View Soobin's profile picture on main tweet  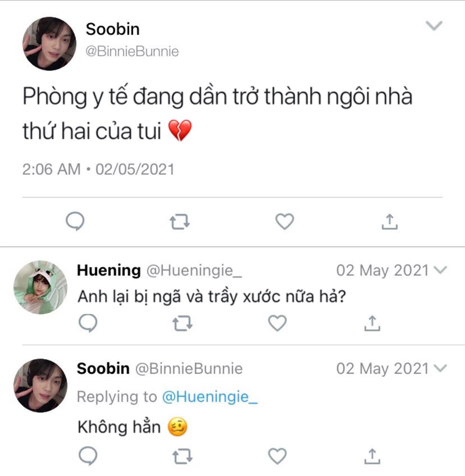tap(49, 43)
